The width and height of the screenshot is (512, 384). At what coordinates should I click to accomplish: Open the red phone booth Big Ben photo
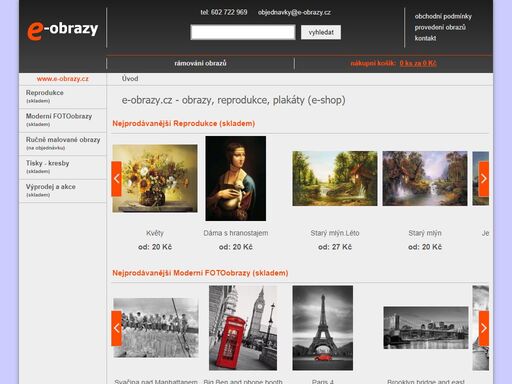[x=243, y=328]
